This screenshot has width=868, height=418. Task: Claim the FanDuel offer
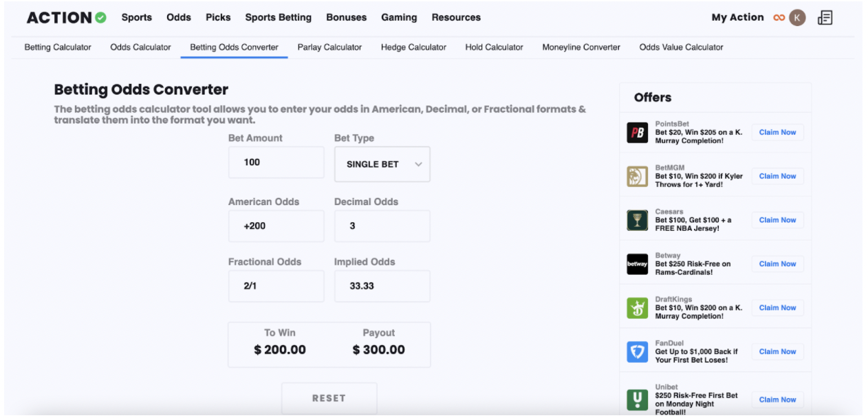(777, 352)
